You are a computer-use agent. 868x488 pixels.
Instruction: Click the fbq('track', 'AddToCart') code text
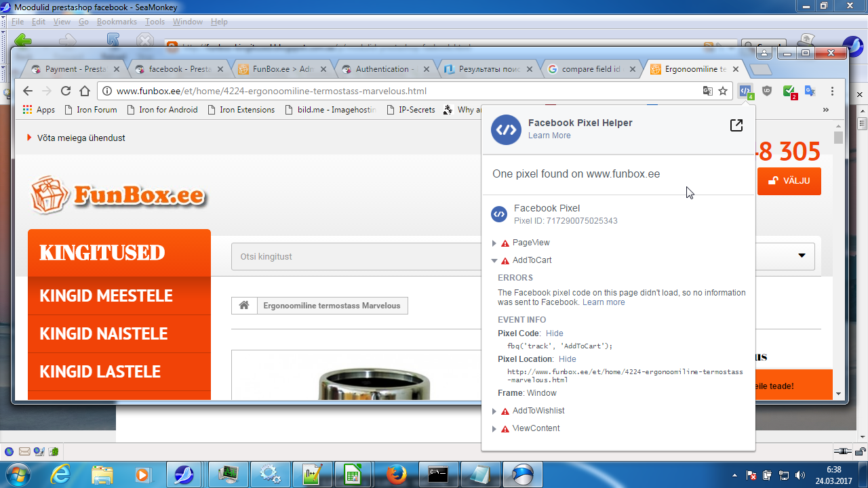point(560,346)
